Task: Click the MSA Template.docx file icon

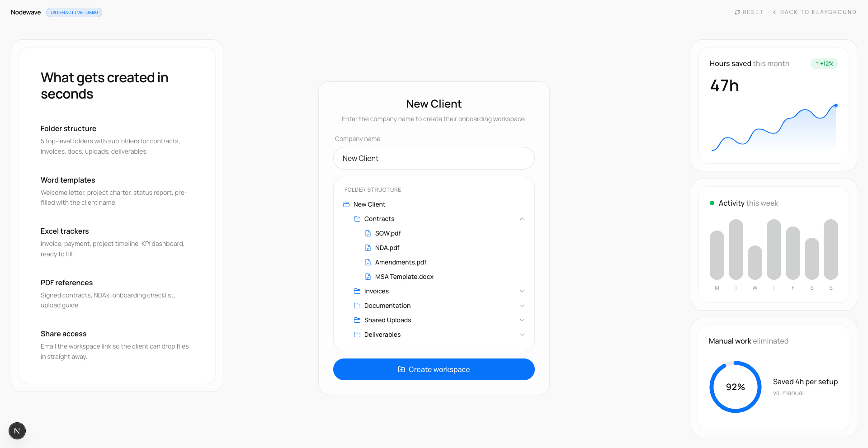Action: tap(368, 277)
